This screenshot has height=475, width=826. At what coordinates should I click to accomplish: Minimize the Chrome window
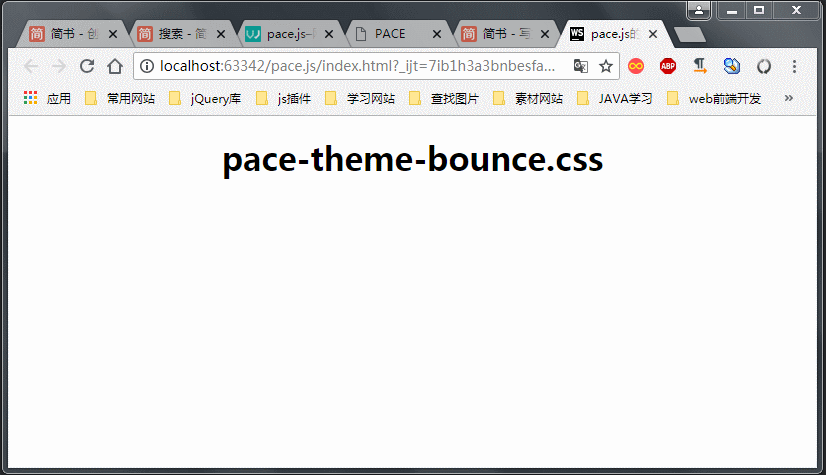[x=732, y=10]
